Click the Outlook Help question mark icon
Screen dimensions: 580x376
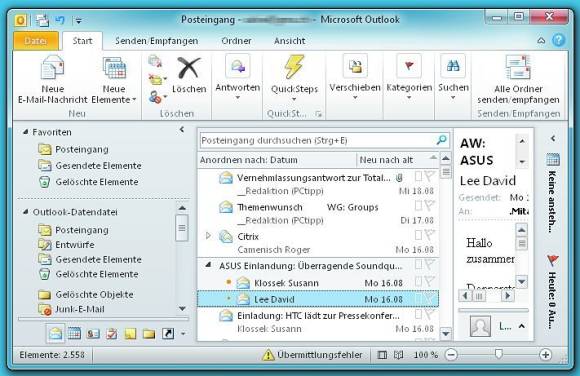pos(559,40)
